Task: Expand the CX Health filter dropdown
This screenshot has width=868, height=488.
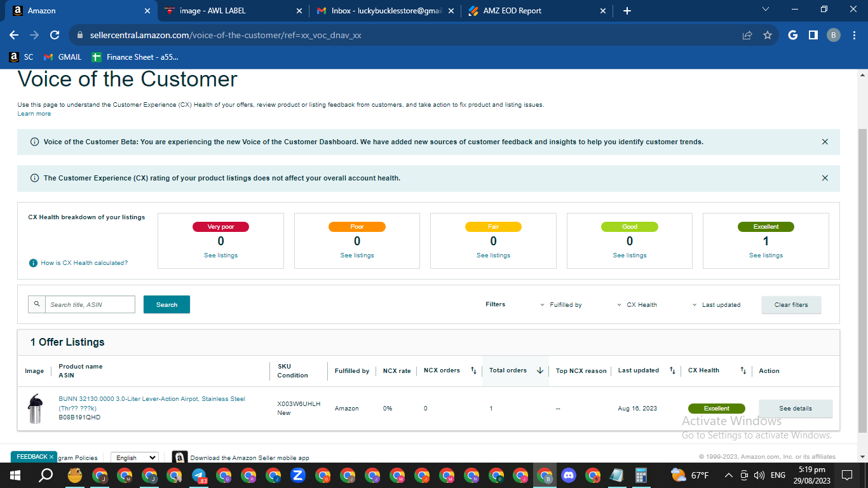Action: 637,305
